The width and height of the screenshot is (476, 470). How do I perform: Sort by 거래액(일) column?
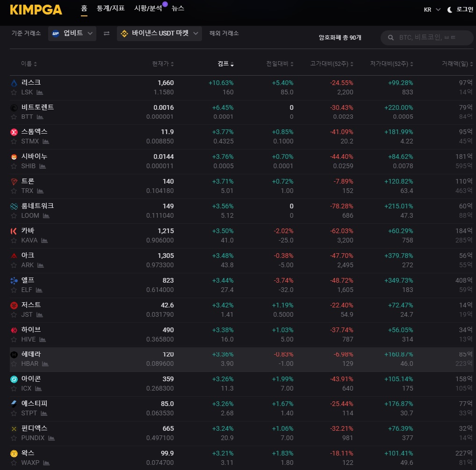tap(457, 64)
